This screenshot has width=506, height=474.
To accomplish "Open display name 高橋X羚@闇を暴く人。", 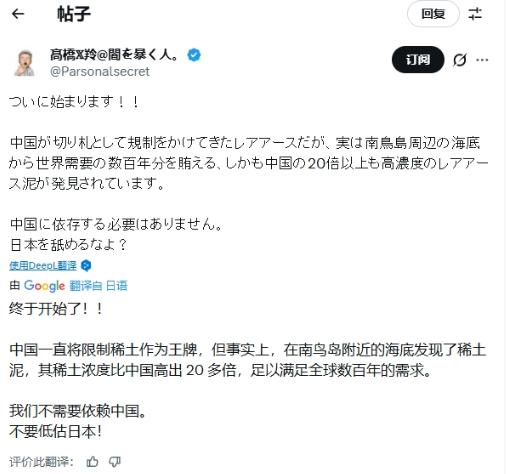I will click(x=115, y=55).
